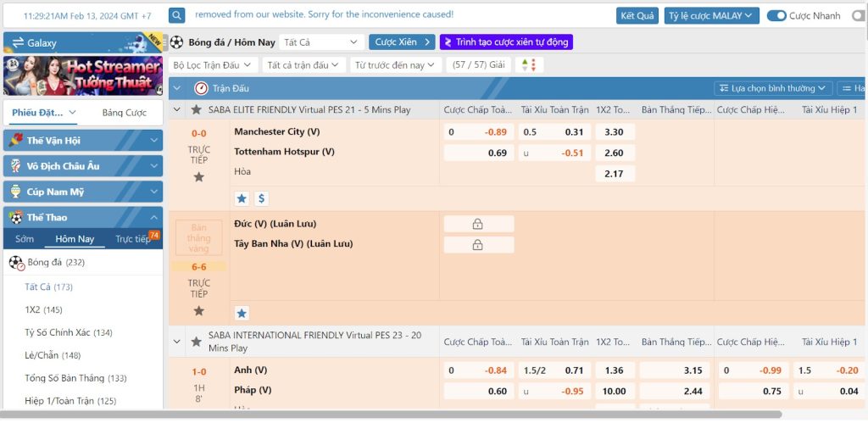Select Lẻ/Chẵn (148) in sidebar
The width and height of the screenshot is (868, 423).
53,355
